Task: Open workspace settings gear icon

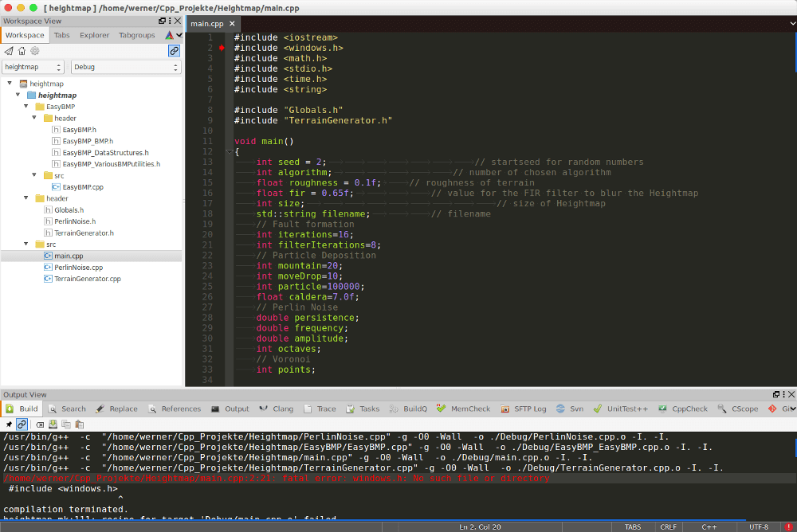Action: click(x=34, y=51)
